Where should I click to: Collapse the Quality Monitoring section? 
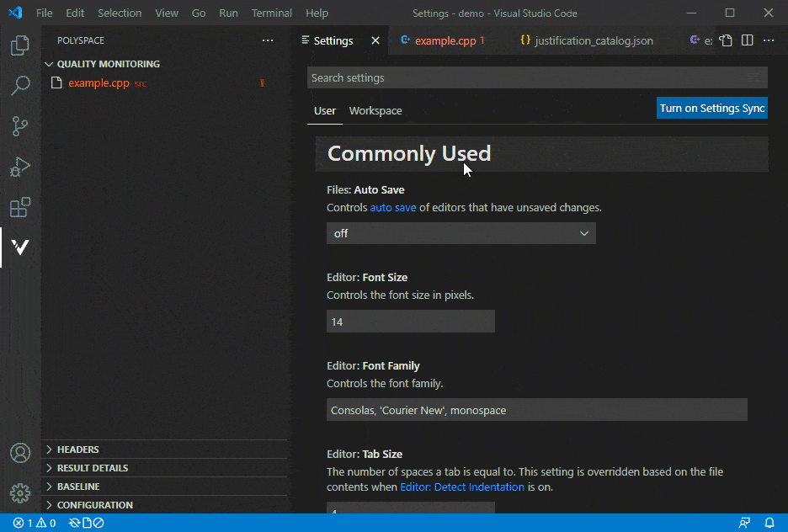click(x=108, y=64)
